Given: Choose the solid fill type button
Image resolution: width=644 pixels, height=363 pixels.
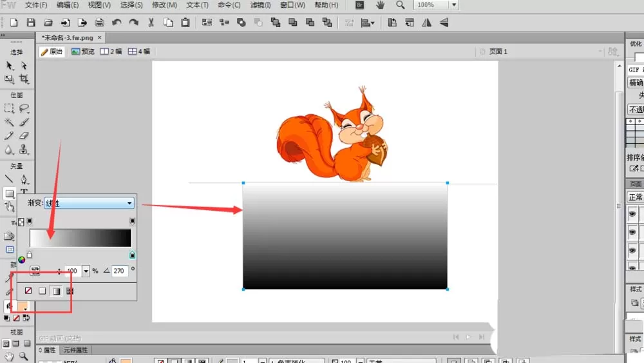Looking at the screenshot, I should 42,291.
